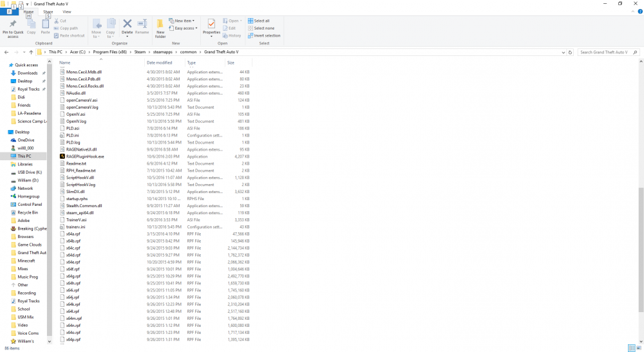Open the Properties icon
Viewport: 644px width, 352px height.
(211, 24)
